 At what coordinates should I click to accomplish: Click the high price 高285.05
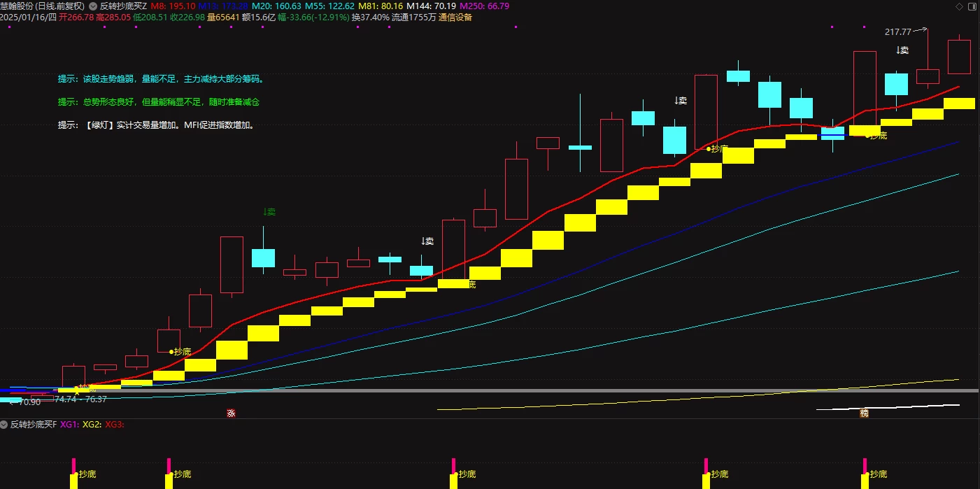(113, 17)
